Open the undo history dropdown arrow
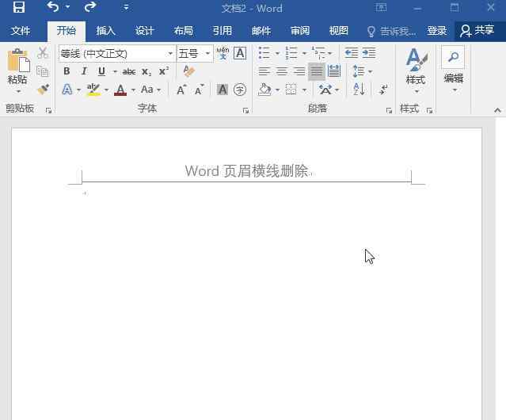 pyautogui.click(x=67, y=7)
